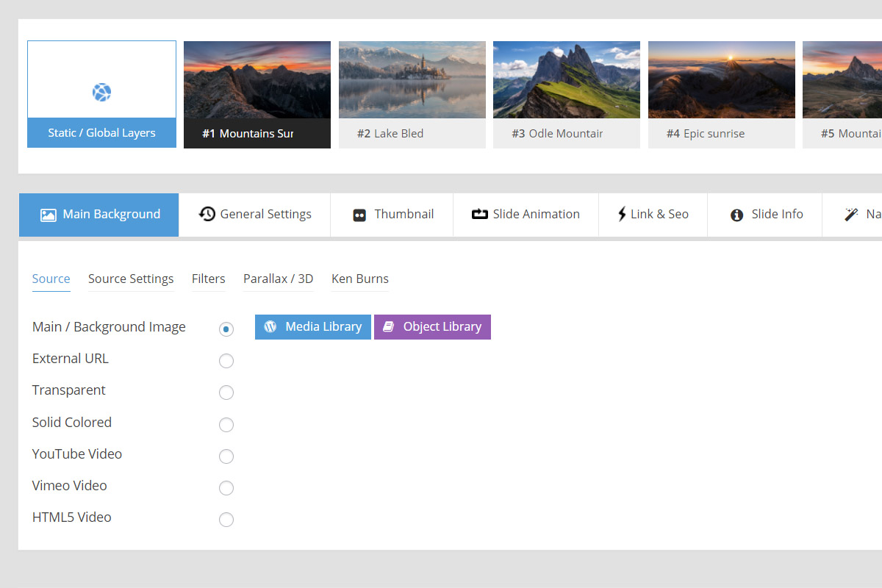The width and height of the screenshot is (882, 588).
Task: Click the info circle icon for Slide Info
Action: (x=736, y=215)
